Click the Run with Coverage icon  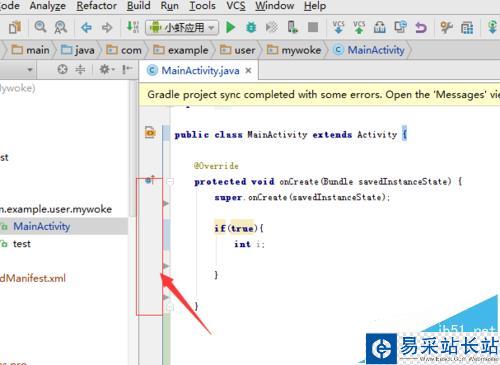tap(271, 27)
